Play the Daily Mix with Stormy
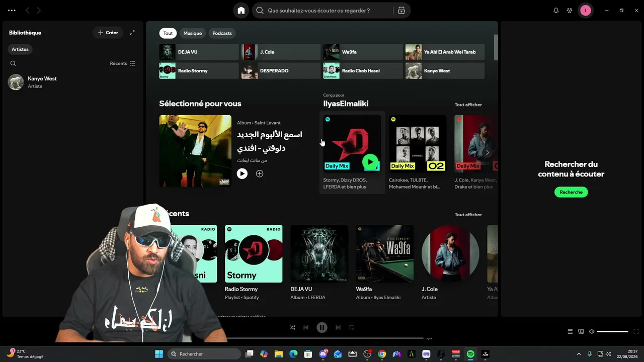 point(370,162)
